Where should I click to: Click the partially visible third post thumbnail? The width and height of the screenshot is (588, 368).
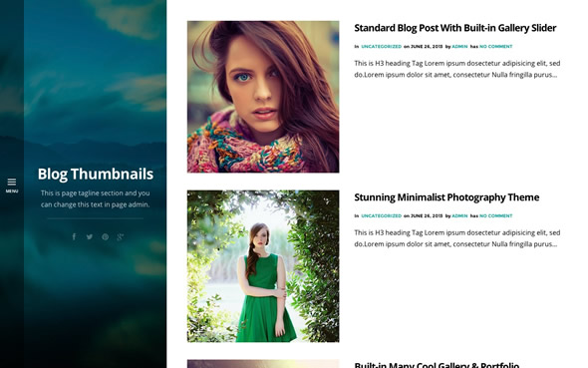click(x=263, y=364)
